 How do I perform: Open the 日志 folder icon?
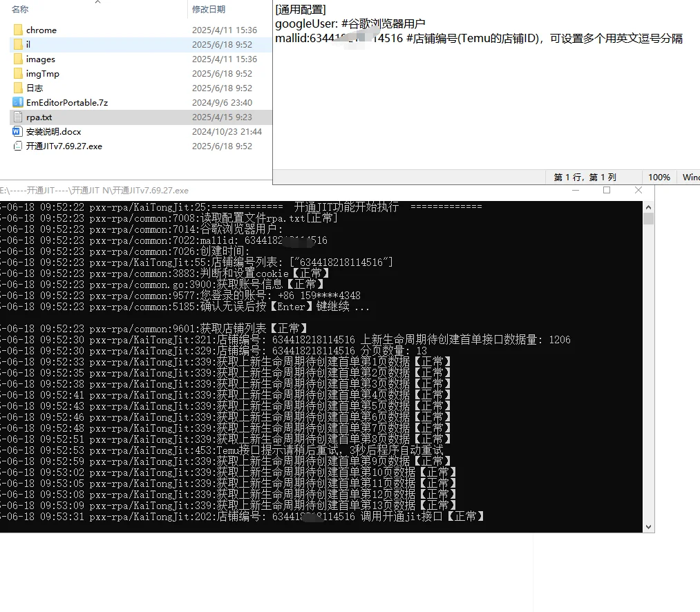18,88
